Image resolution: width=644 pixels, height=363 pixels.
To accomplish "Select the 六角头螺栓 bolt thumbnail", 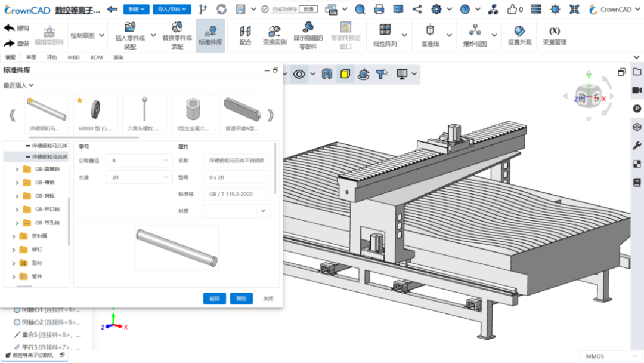I will pyautogui.click(x=144, y=114).
